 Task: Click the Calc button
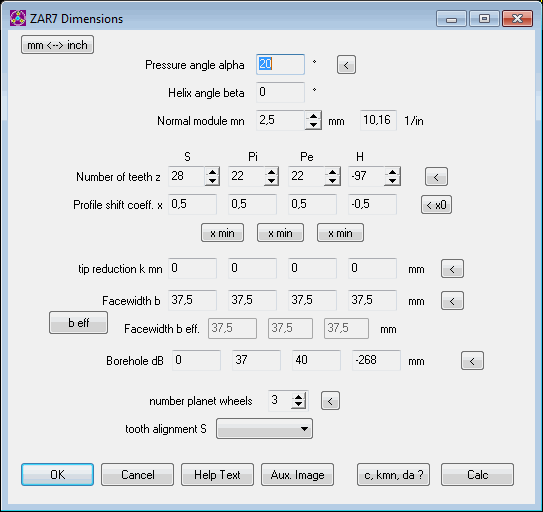pos(477,475)
